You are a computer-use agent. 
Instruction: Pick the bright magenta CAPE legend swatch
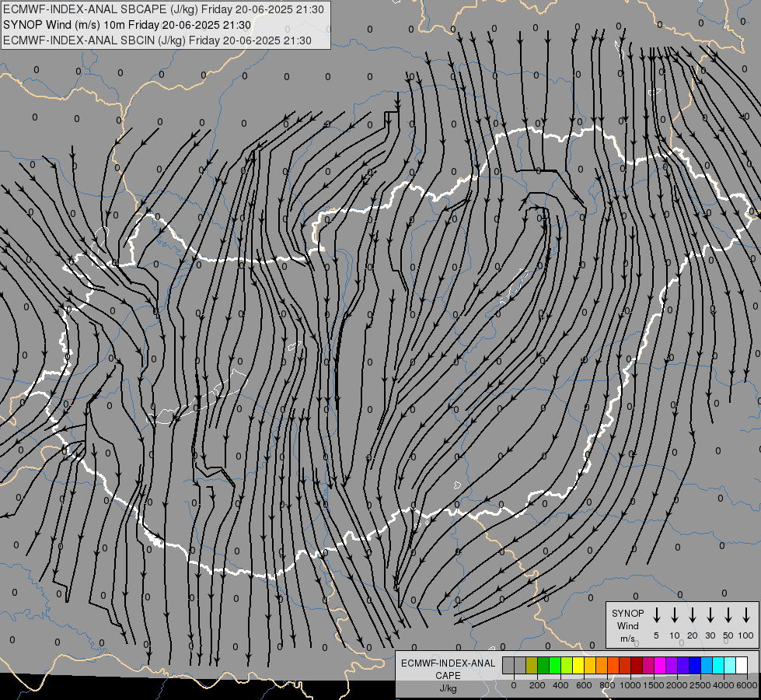660,665
